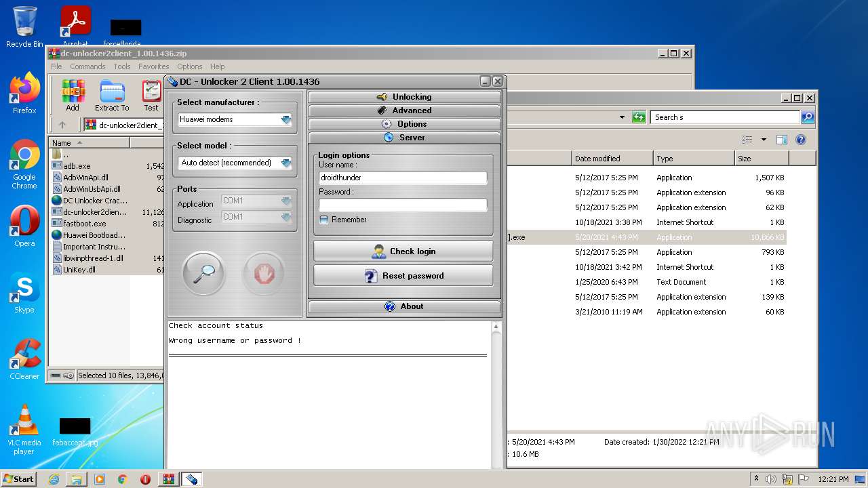Viewport: 868px width, 488px height.
Task: Open VLC media player shortcut
Action: 24,430
